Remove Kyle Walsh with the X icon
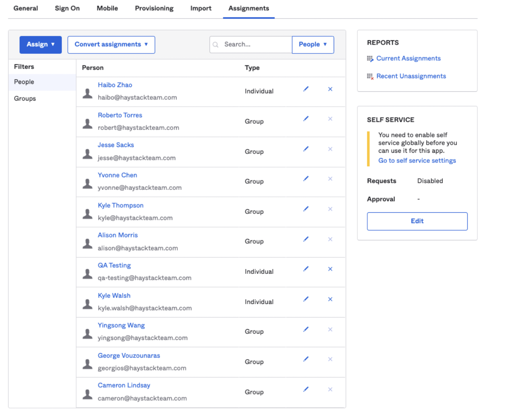 coord(330,299)
